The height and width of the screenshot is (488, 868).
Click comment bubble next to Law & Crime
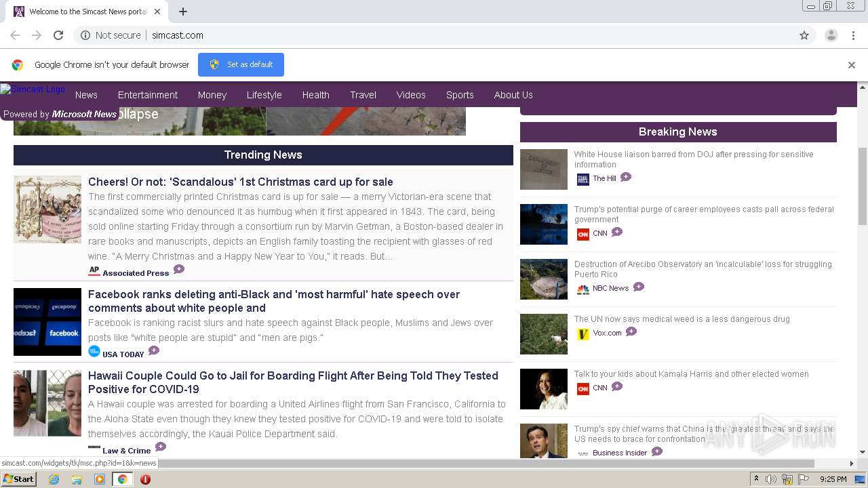coord(160,447)
